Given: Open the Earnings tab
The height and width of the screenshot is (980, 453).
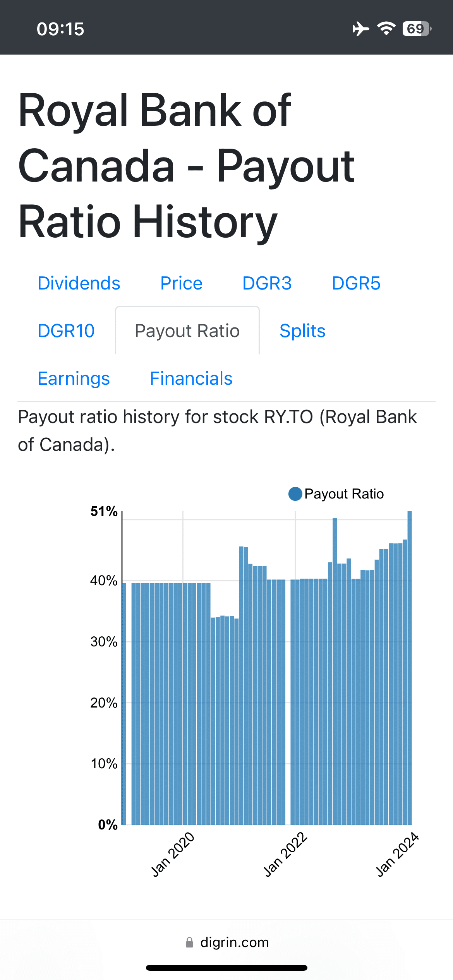Looking at the screenshot, I should 74,379.
